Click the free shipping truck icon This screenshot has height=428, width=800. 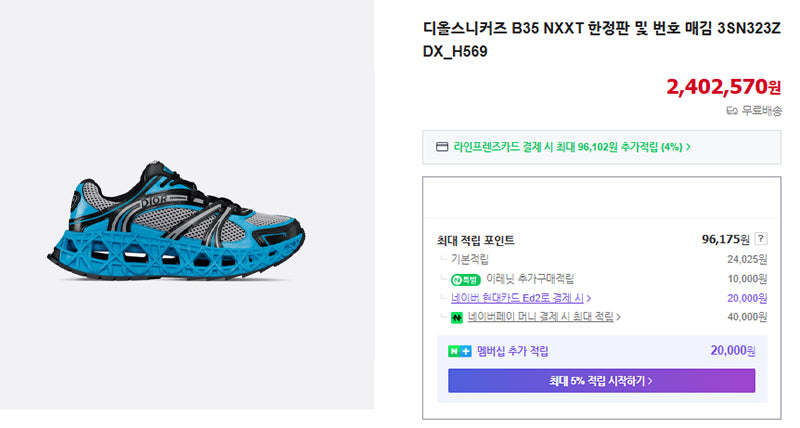(732, 111)
